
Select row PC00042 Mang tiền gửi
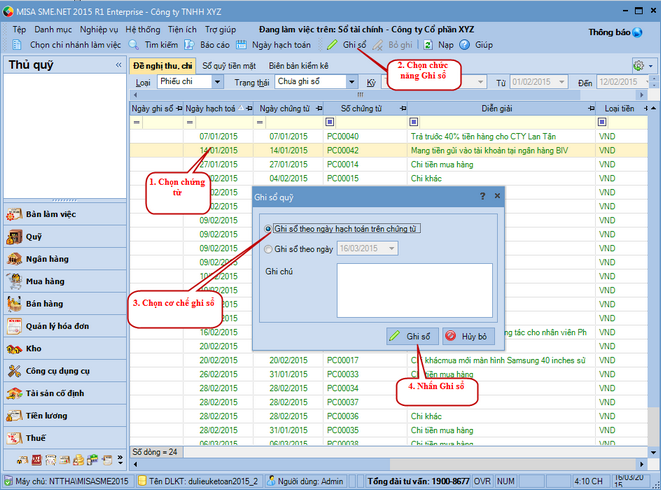(389, 150)
